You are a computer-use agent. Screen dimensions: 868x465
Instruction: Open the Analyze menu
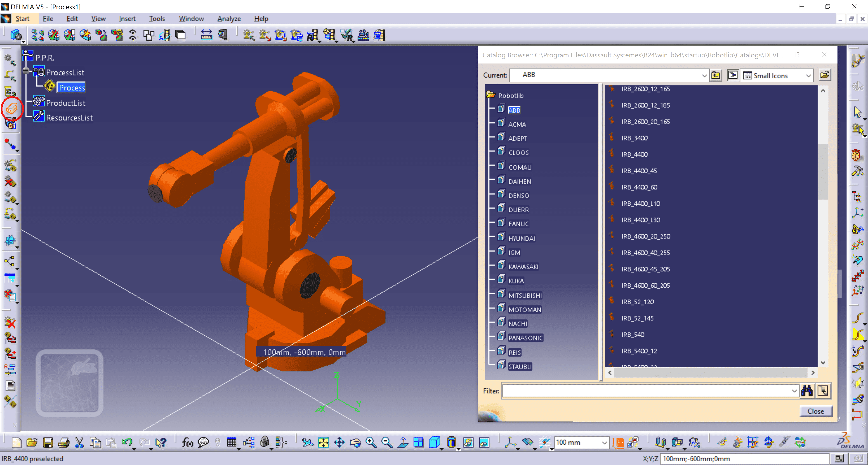click(229, 19)
